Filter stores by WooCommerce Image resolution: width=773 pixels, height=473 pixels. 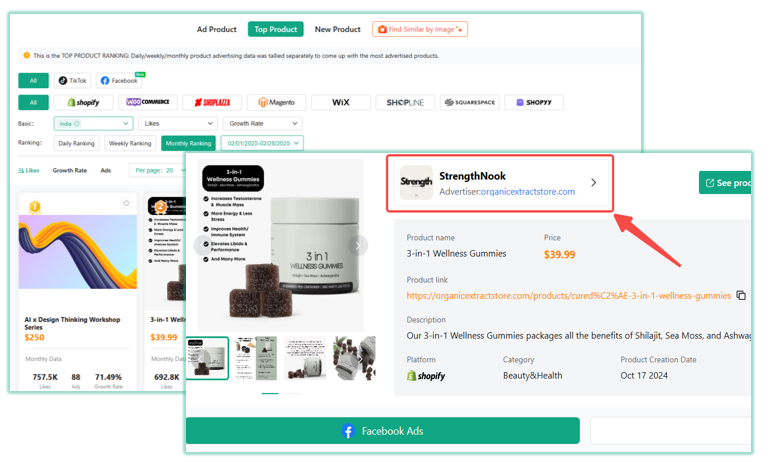point(148,102)
